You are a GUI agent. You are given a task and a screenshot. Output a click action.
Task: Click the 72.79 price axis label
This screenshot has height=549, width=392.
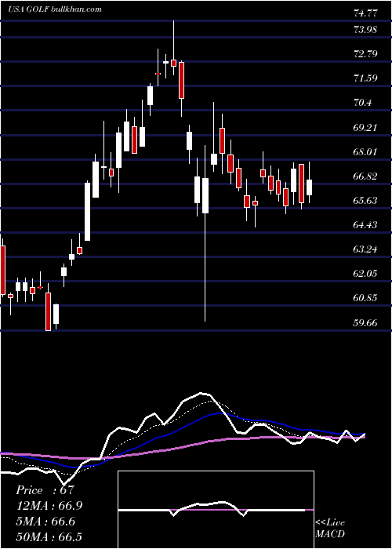point(365,54)
